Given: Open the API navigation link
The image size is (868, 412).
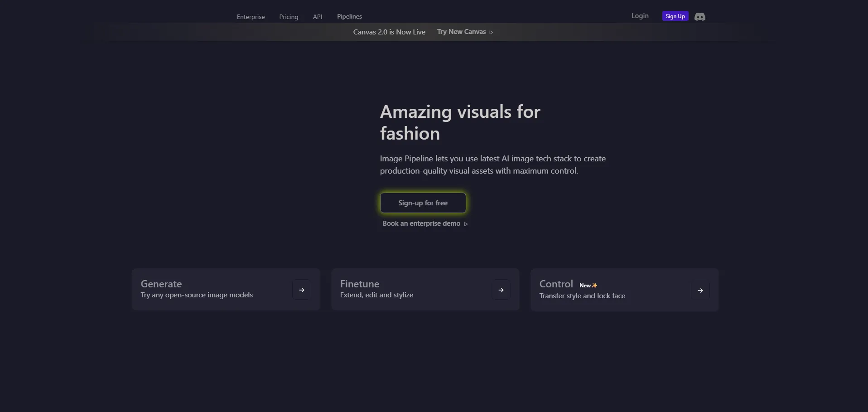Looking at the screenshot, I should [x=317, y=17].
